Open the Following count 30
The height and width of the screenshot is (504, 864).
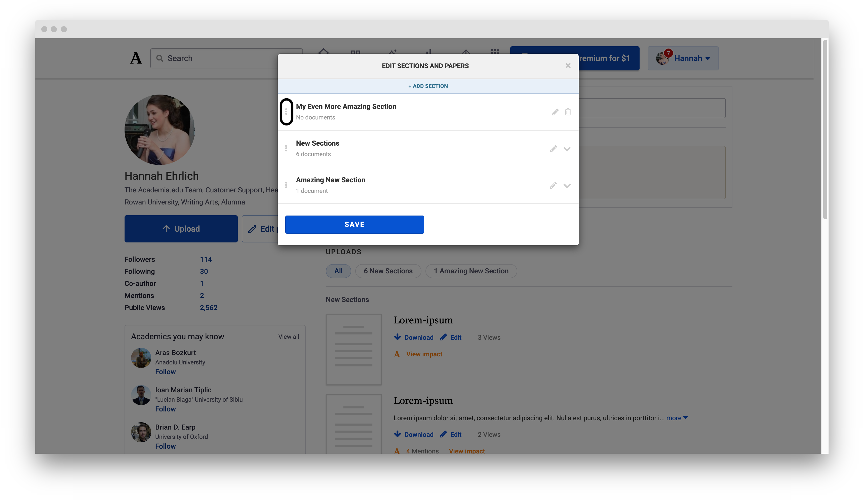(204, 271)
